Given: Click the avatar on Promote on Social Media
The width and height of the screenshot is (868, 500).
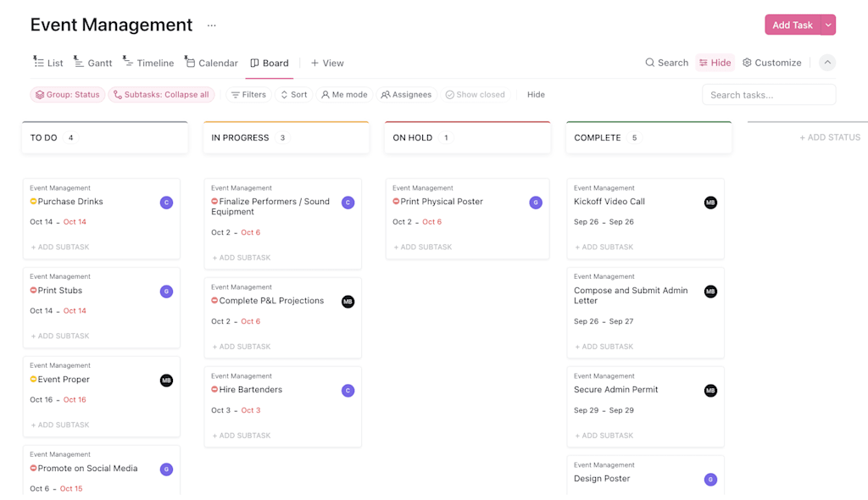Looking at the screenshot, I should 167,469.
